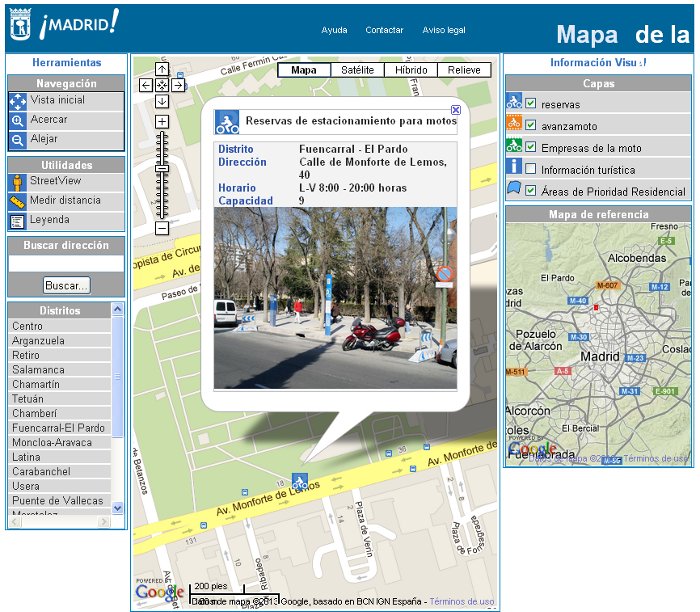Click the orange avanzamoto layer icon
This screenshot has height=612, width=700.
pyautogui.click(x=514, y=123)
